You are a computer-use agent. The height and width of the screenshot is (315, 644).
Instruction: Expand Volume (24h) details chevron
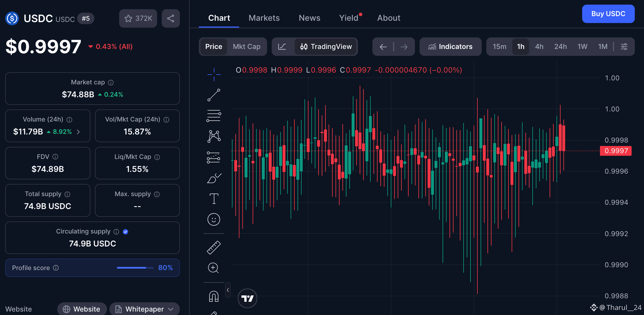click(78, 132)
